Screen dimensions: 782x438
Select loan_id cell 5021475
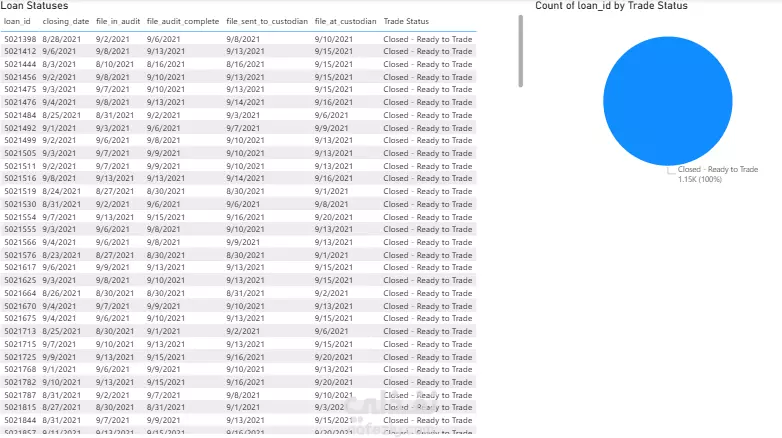point(20,89)
